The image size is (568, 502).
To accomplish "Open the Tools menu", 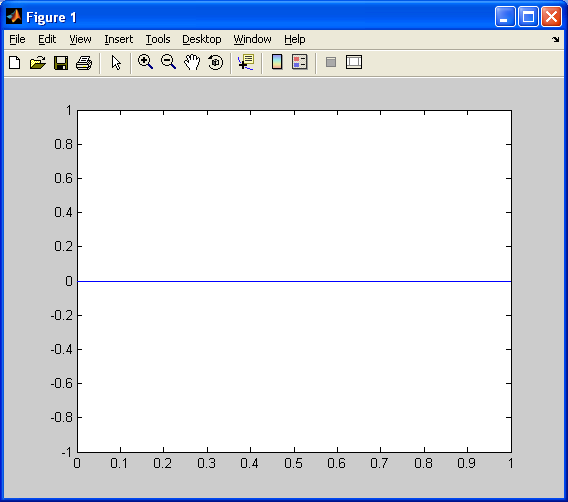I will [158, 39].
